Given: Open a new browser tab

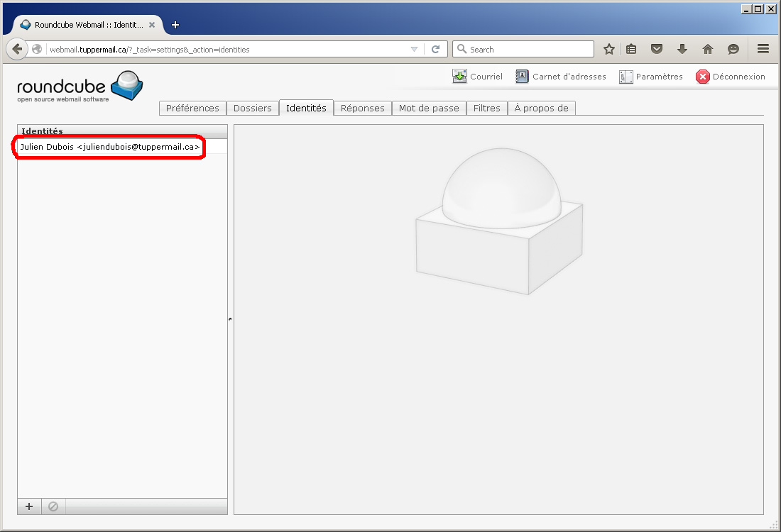Looking at the screenshot, I should click(x=175, y=25).
